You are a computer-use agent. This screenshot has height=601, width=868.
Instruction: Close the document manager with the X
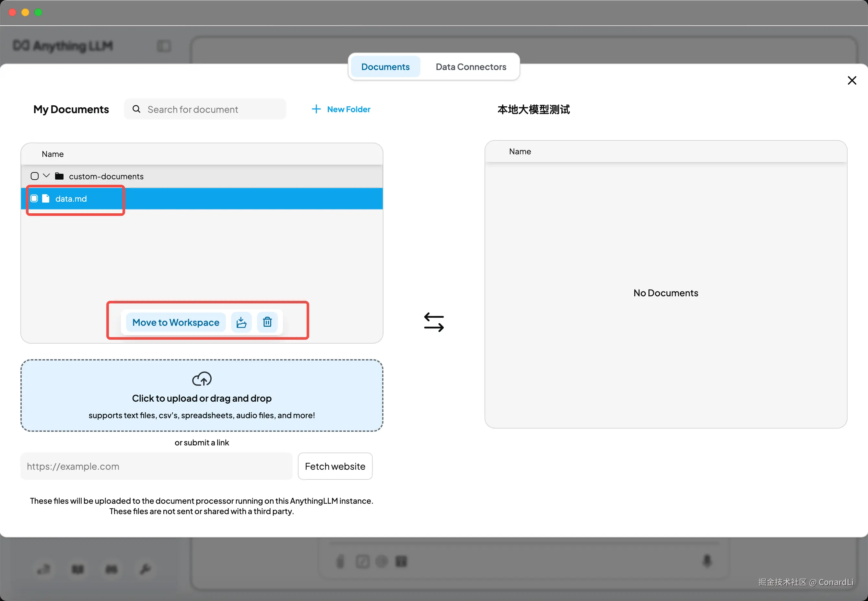click(x=852, y=81)
